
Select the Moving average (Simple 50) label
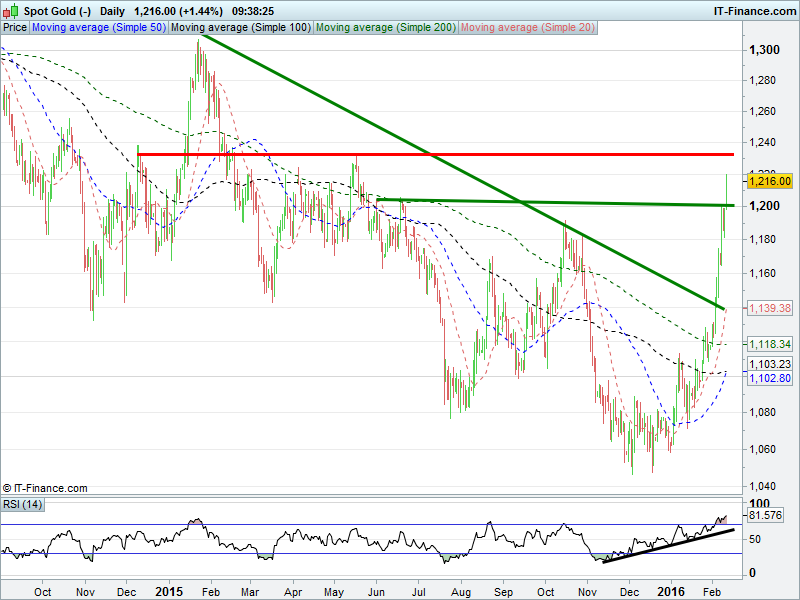(98, 28)
